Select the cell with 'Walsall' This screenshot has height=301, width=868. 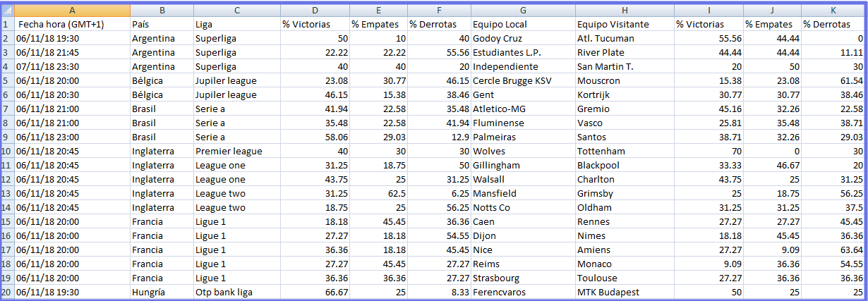pos(523,179)
